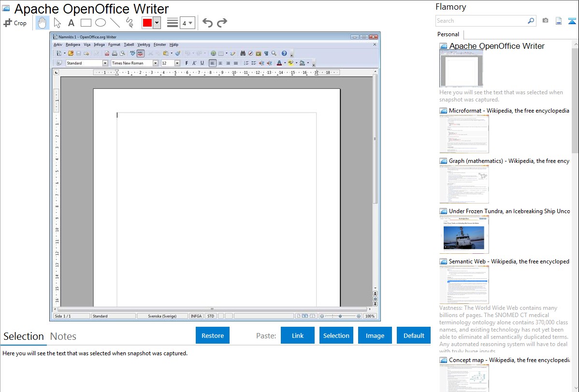The width and height of the screenshot is (579, 392).
Task: Select the Concept map snapshot title
Action: click(509, 360)
